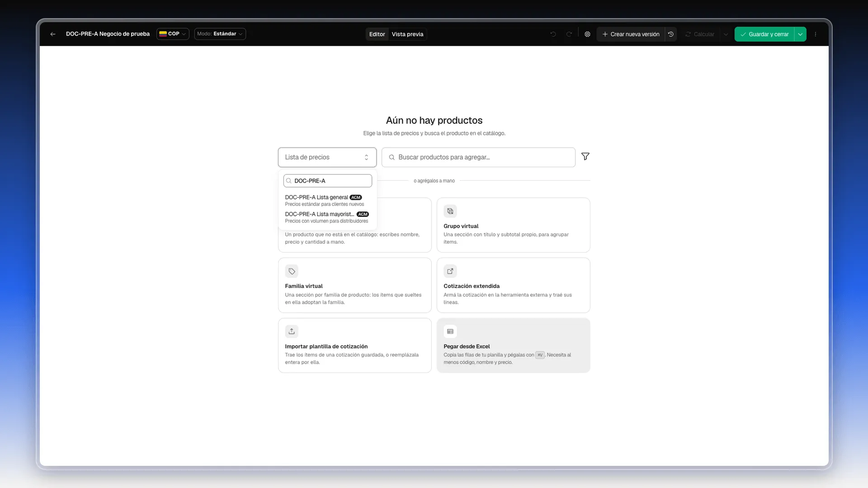Viewport: 868px width, 488px height.
Task: Open version history clock icon
Action: pos(671,34)
